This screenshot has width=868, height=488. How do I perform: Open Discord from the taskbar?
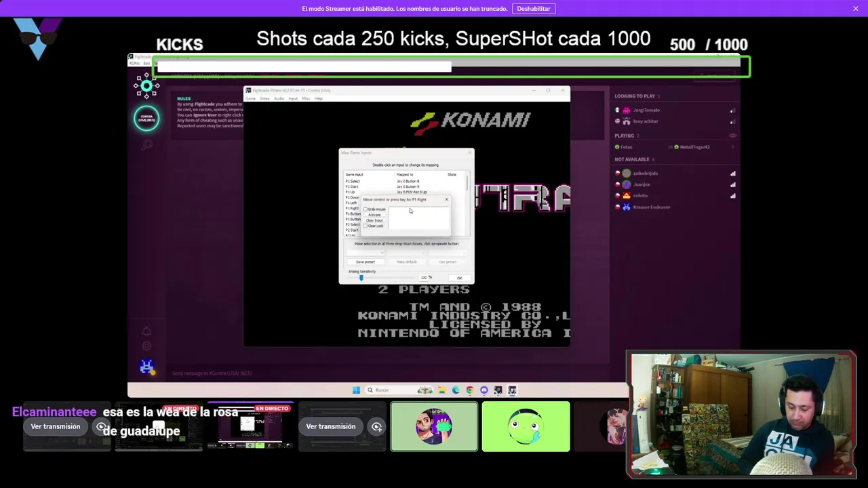click(x=484, y=390)
